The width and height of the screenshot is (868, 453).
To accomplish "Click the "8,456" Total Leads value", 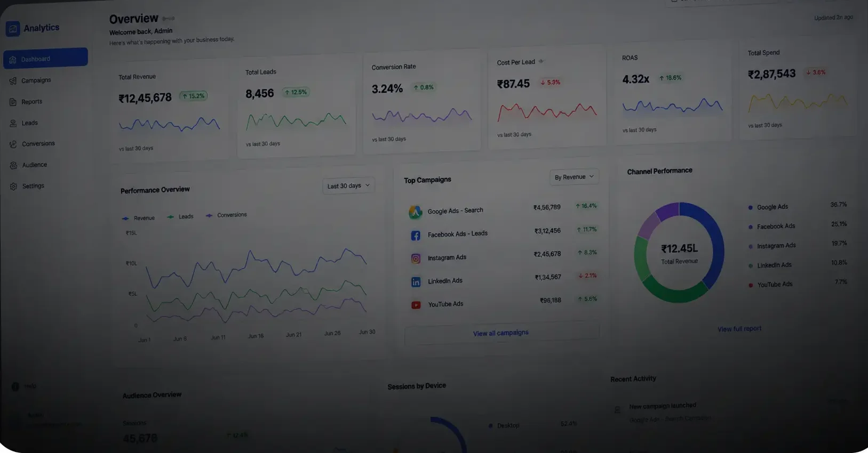I will (260, 94).
